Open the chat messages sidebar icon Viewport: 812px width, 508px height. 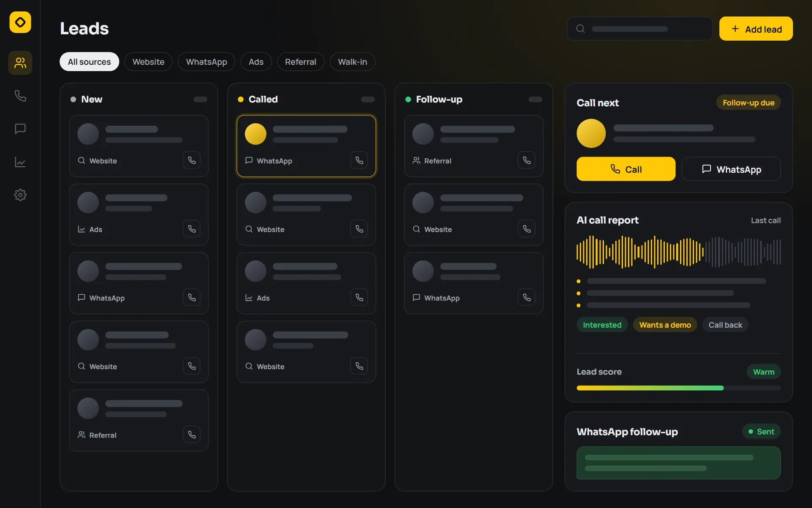tap(20, 129)
